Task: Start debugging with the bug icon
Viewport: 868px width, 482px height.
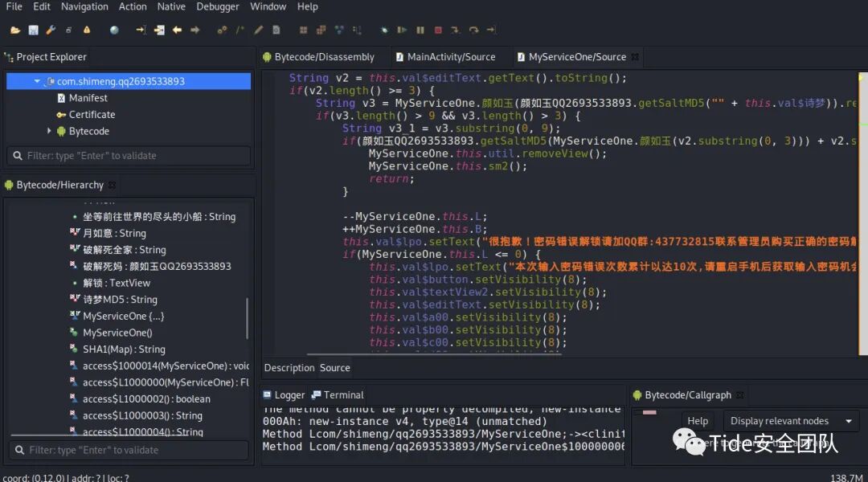Action: (x=384, y=30)
